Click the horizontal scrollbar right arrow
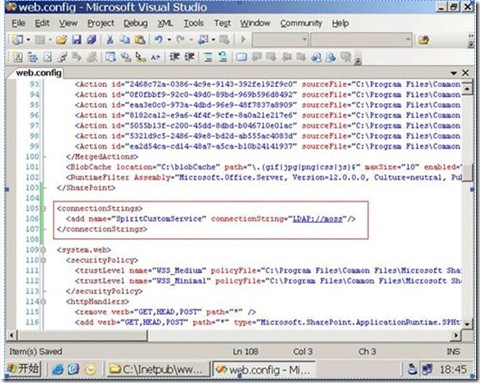The image size is (480, 383). pos(456,335)
